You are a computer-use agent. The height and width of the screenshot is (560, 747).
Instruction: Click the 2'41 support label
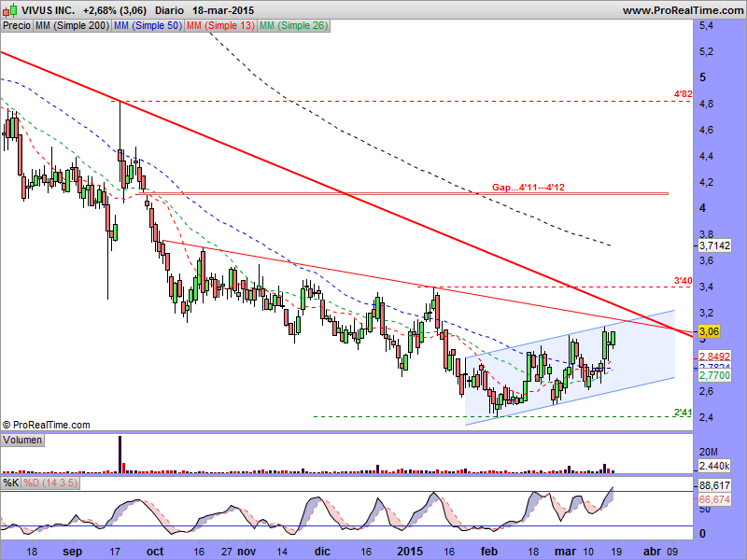coord(683,413)
